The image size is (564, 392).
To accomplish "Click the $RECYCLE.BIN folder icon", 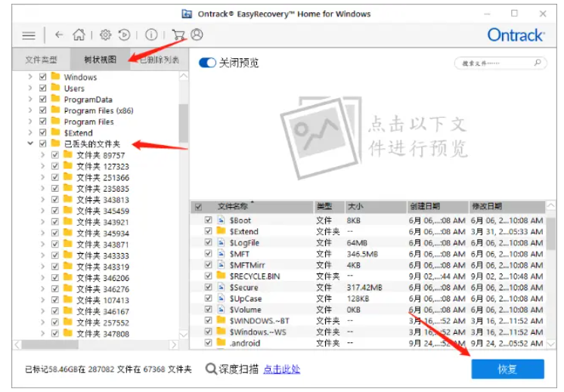I will tap(222, 276).
